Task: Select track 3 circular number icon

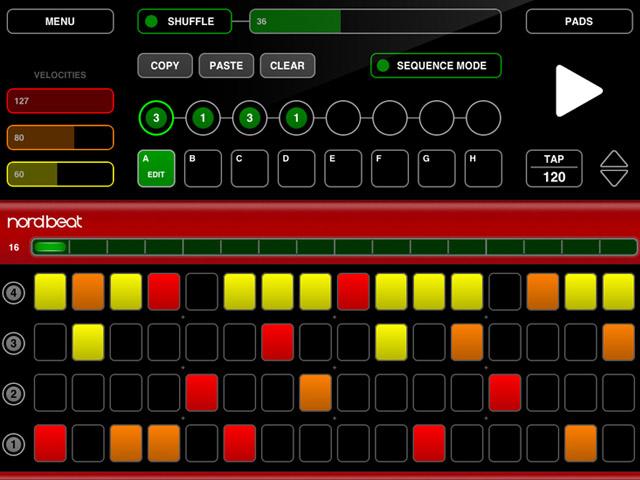Action: pos(14,343)
